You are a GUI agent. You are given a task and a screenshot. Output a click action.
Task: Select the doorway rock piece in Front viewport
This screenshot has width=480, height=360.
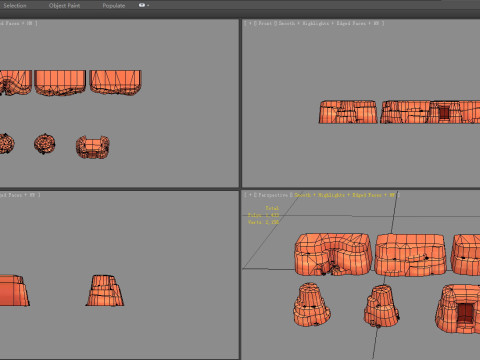[444, 112]
